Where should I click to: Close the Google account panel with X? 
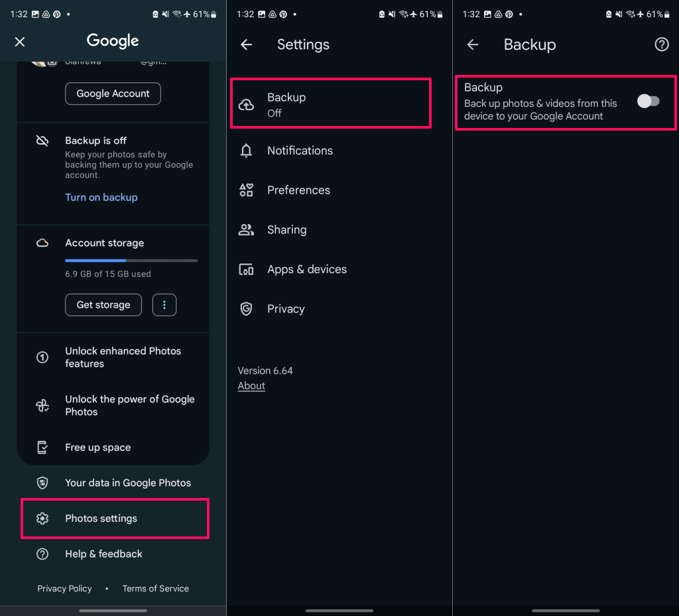click(20, 42)
